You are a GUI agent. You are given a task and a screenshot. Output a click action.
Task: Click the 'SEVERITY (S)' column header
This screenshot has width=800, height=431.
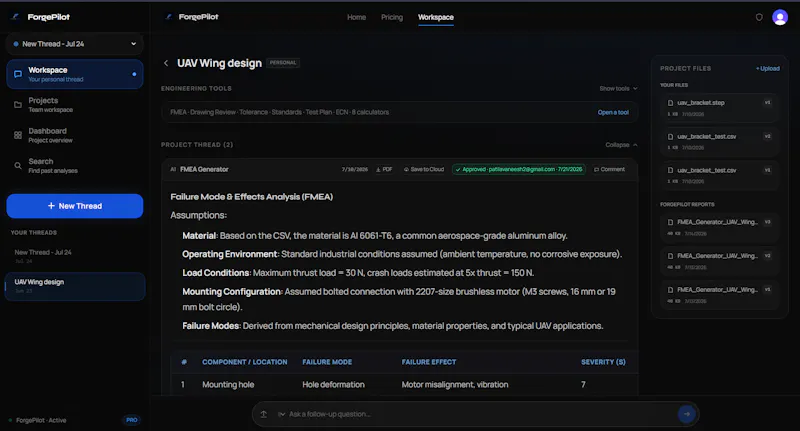coord(603,362)
